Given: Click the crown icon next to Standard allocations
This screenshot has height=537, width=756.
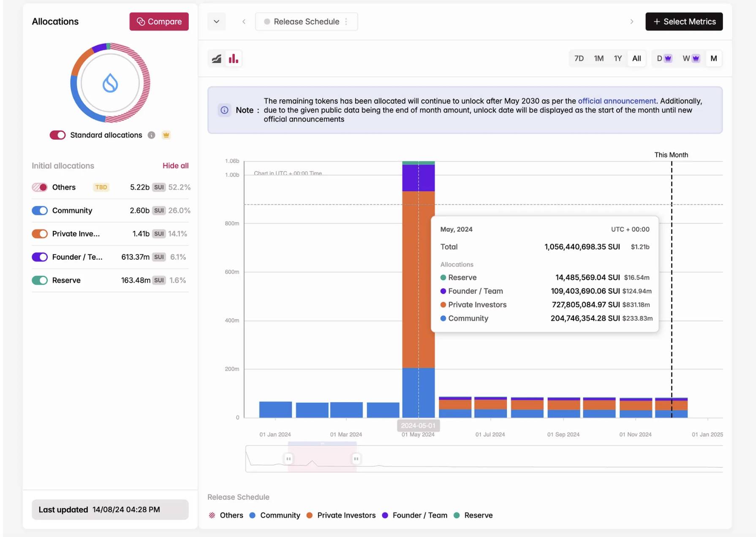Looking at the screenshot, I should coord(166,135).
